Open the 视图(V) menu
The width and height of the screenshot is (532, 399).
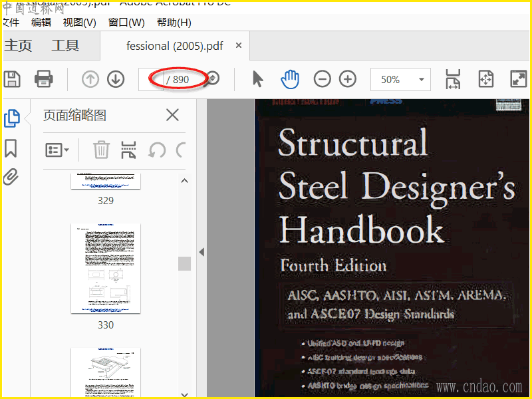(x=79, y=22)
